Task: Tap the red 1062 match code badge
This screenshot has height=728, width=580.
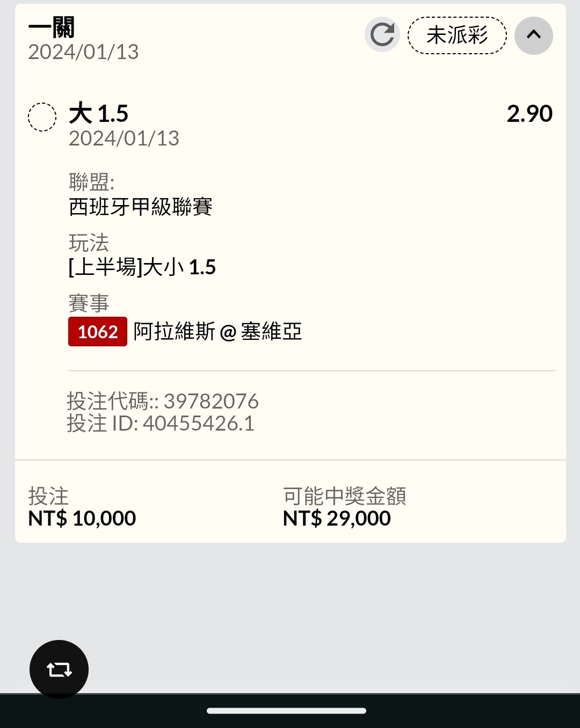Action: 98,332
